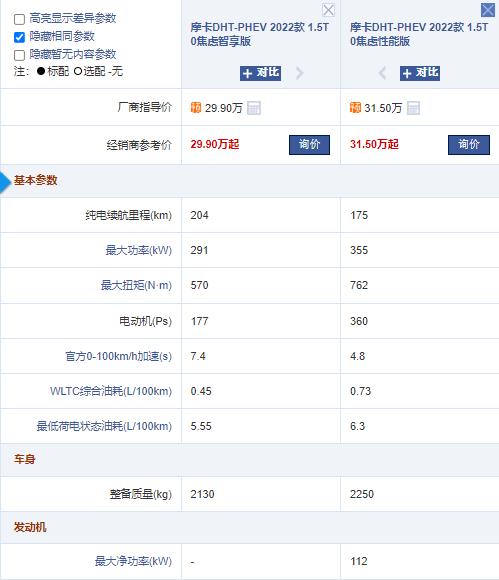The image size is (499, 580).
Task: Select the 2250 curb weight value
Action: click(362, 494)
